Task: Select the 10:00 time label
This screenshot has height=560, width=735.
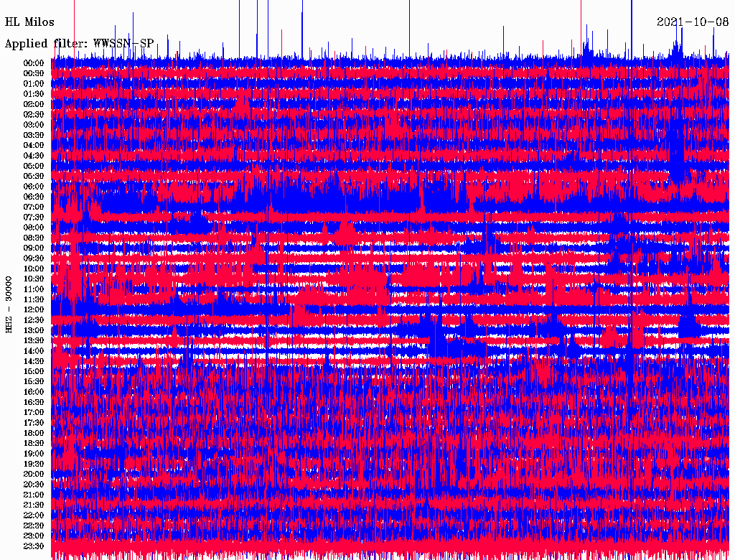Action: [34, 269]
